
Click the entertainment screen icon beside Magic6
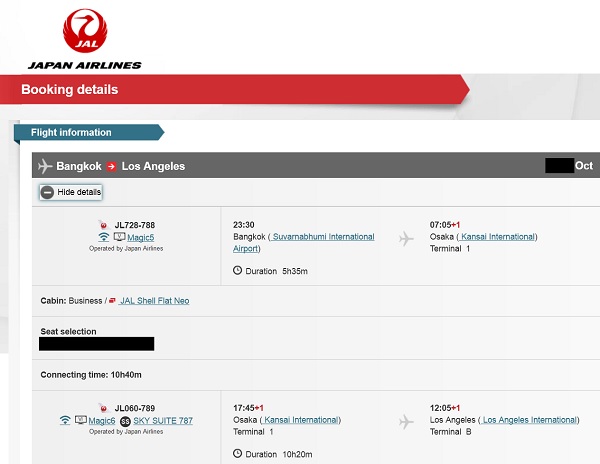click(x=81, y=420)
